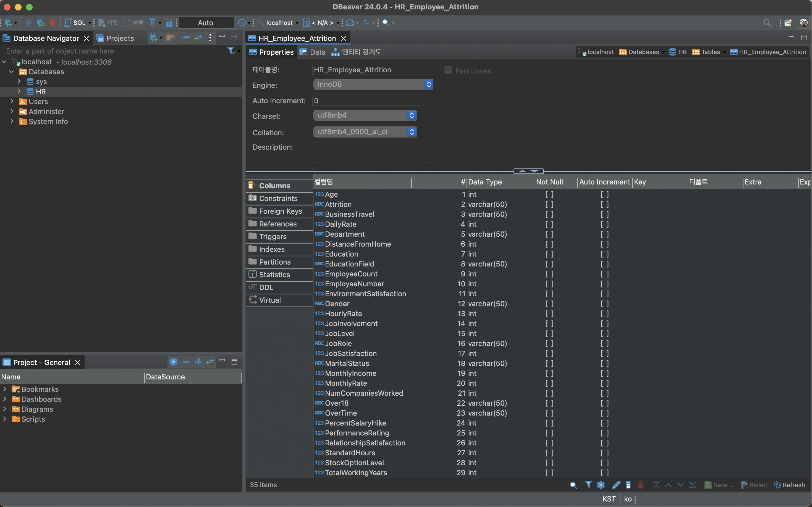Select the DDL section
Screen dimensions: 812x507
click(x=266, y=287)
